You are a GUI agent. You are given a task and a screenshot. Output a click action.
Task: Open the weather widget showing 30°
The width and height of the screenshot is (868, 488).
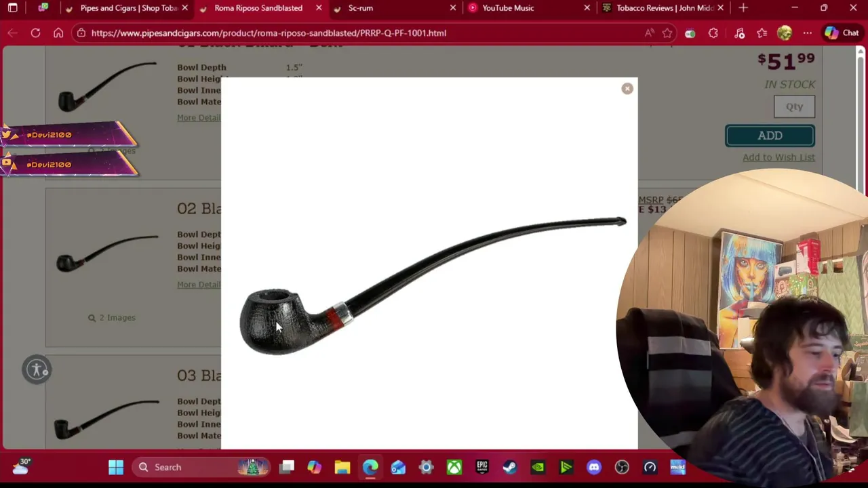pyautogui.click(x=20, y=466)
